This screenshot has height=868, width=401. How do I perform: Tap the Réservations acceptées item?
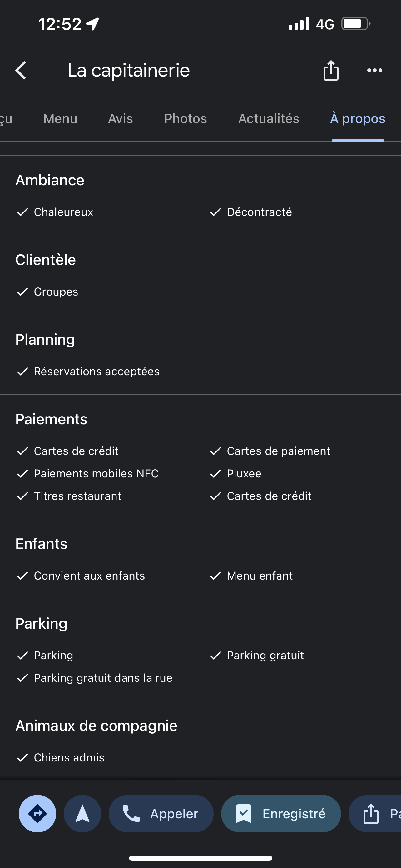pos(97,371)
